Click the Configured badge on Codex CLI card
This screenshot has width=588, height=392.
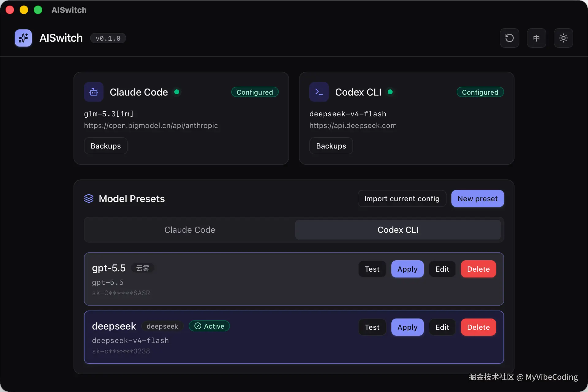(480, 92)
